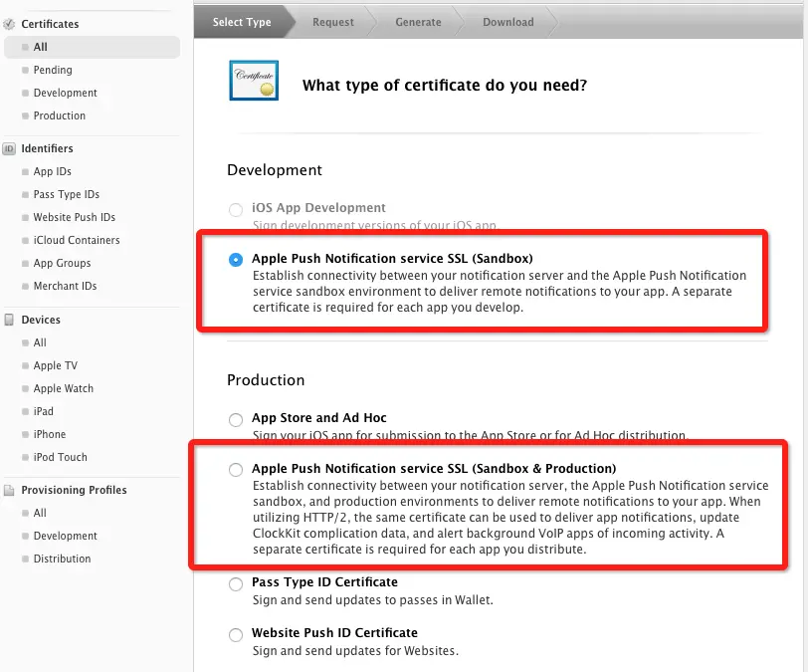Click the Identifiers sidebar heading
The height and width of the screenshot is (672, 808).
[47, 148]
